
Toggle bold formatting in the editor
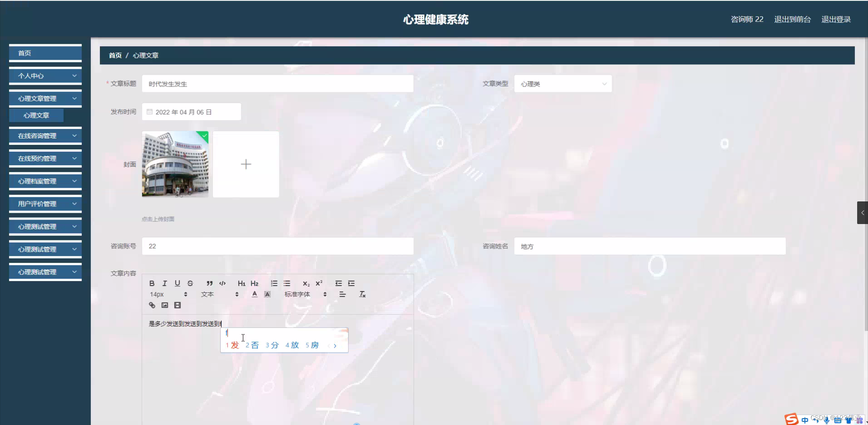point(152,283)
